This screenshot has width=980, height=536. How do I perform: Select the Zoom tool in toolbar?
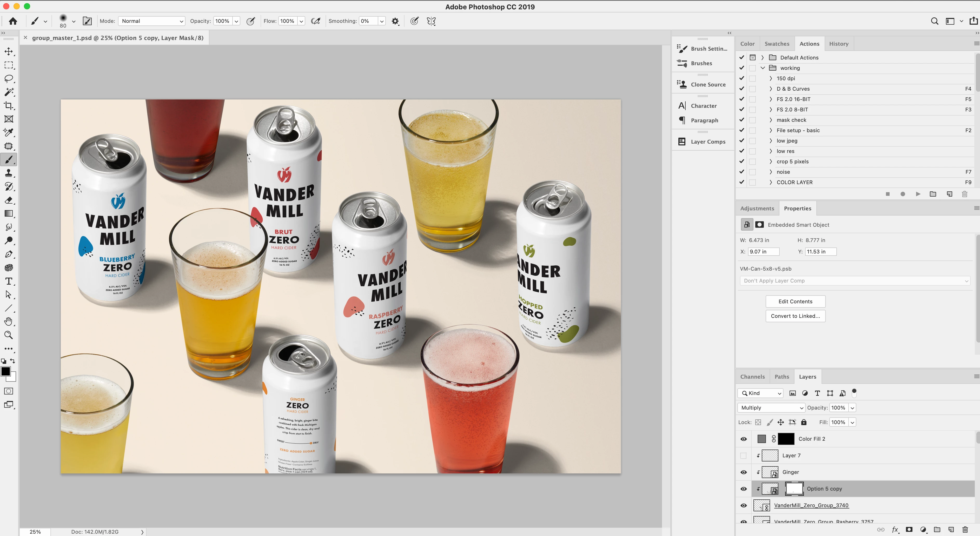(x=8, y=335)
